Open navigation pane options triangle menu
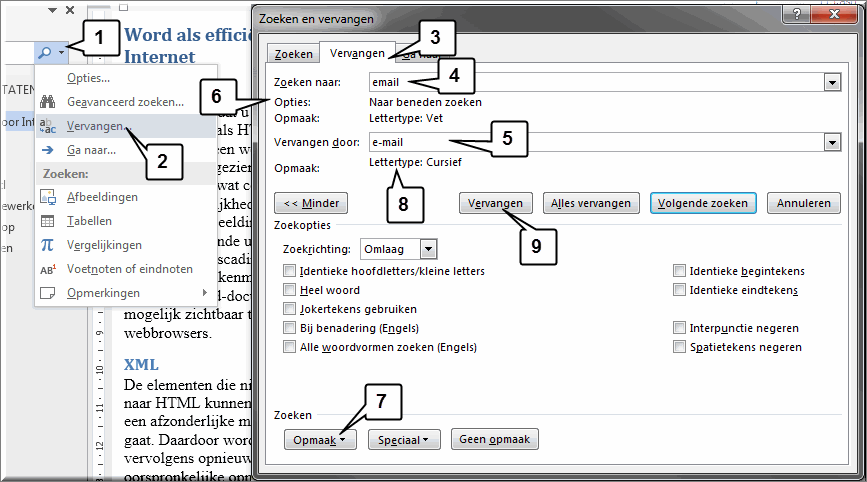 (53, 10)
